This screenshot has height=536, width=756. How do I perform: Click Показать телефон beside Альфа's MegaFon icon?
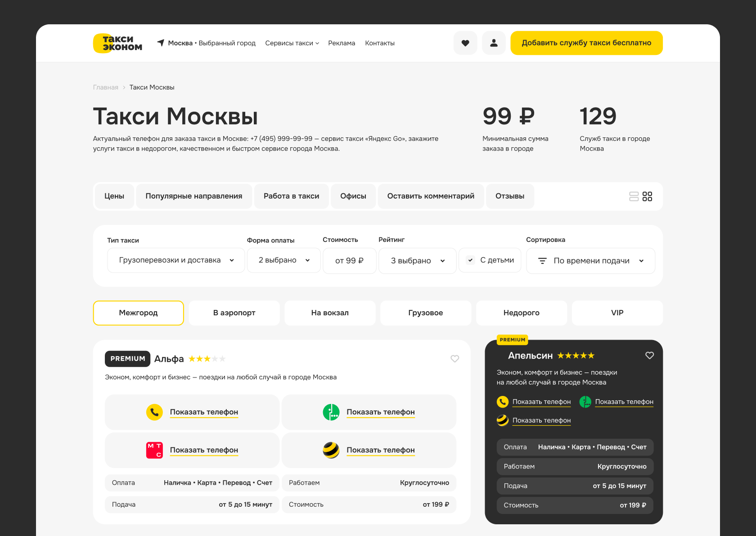coord(381,412)
